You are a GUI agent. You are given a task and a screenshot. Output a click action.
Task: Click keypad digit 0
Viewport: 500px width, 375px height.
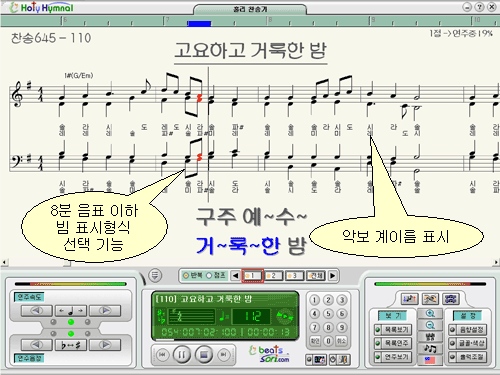point(328,341)
